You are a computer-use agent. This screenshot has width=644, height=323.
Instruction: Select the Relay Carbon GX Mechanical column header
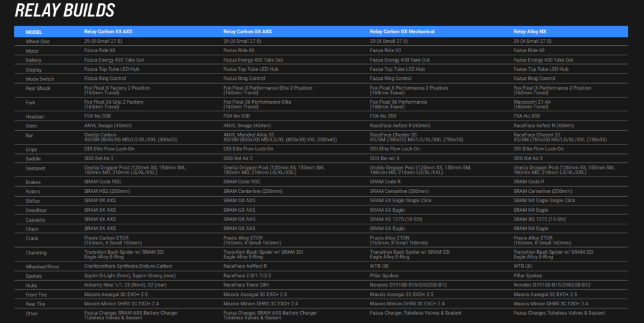coord(402,31)
